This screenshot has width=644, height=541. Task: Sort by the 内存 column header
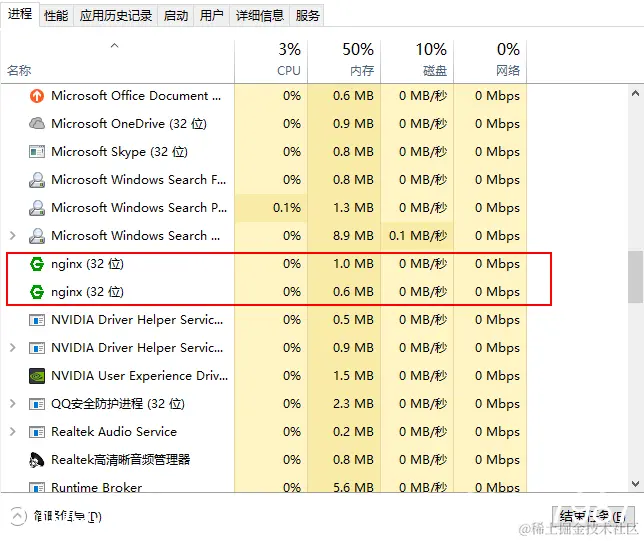344,60
